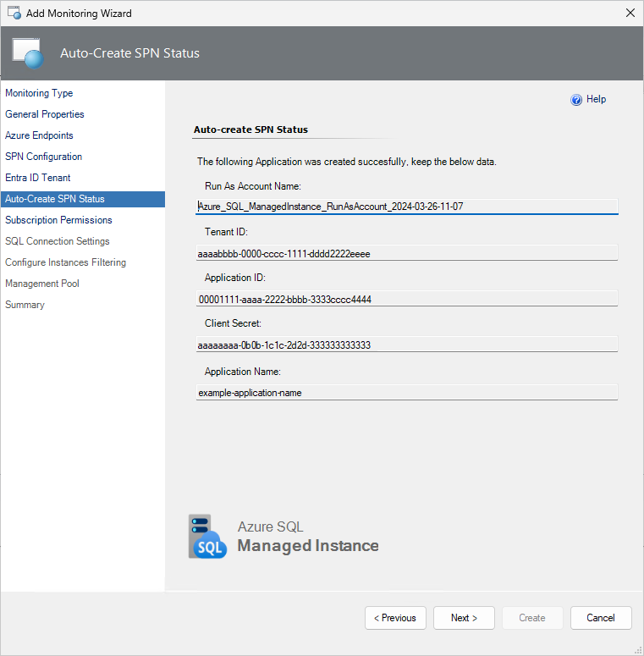This screenshot has height=656, width=644.
Task: Click the Help question-mark icon
Action: click(x=575, y=100)
